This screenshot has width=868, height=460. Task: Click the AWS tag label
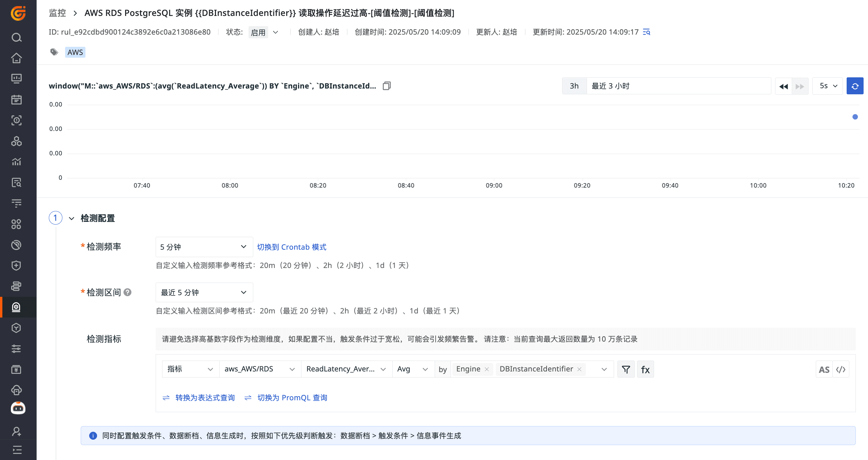click(x=75, y=52)
